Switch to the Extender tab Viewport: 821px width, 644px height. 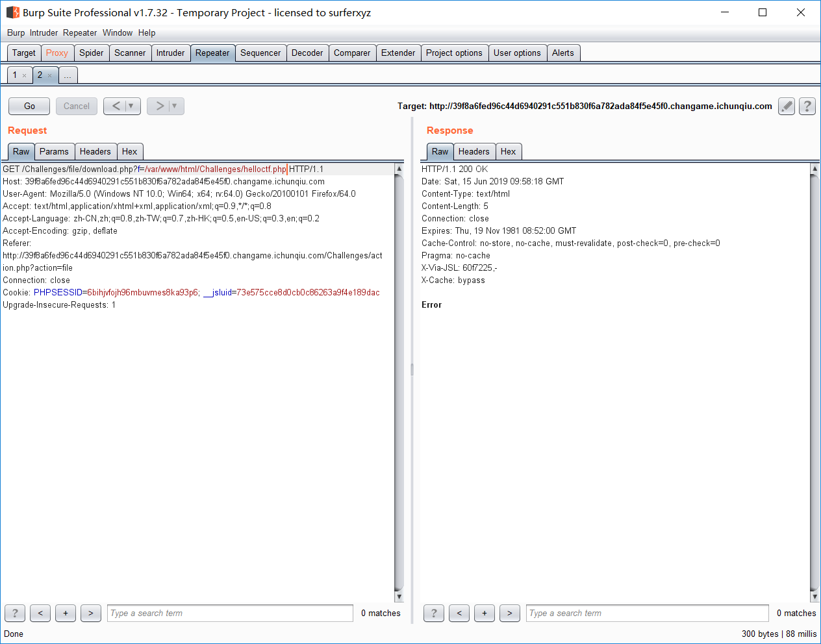398,53
